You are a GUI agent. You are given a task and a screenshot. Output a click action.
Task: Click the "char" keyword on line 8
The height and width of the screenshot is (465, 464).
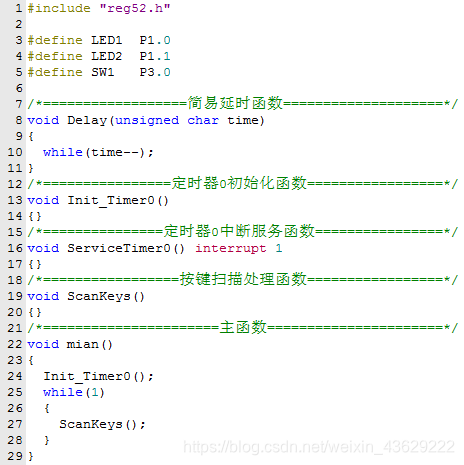point(203,120)
